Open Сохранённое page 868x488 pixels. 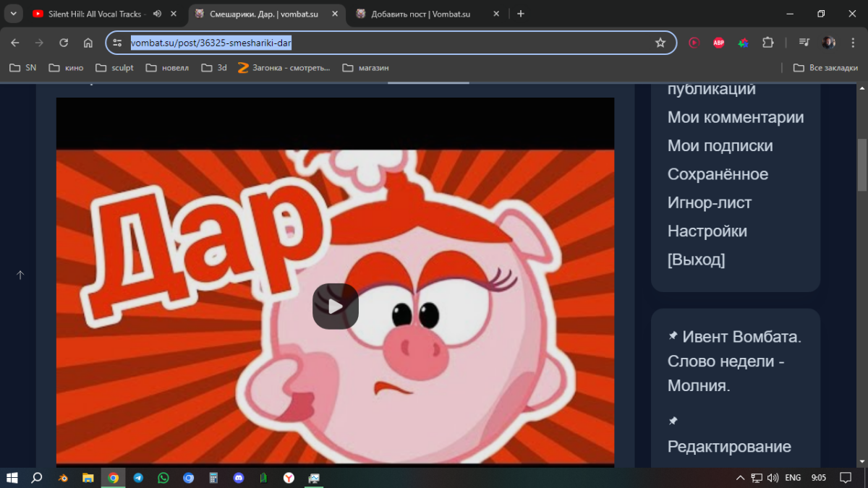coord(718,174)
